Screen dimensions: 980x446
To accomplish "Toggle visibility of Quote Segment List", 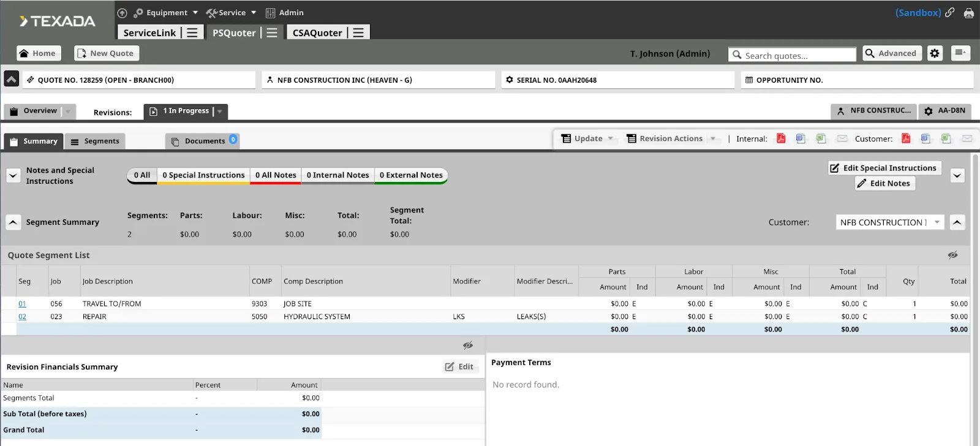I will point(952,255).
